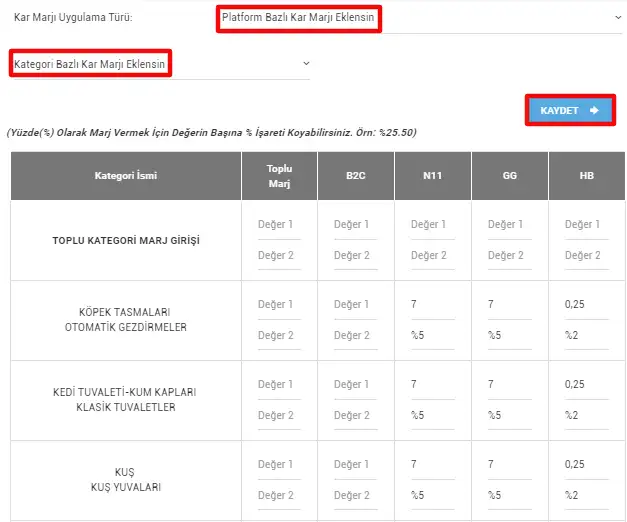Click B2C Değer 1 field for KÖPEK TASMALARI row
Screen dimensions: 627x522
coord(355,305)
